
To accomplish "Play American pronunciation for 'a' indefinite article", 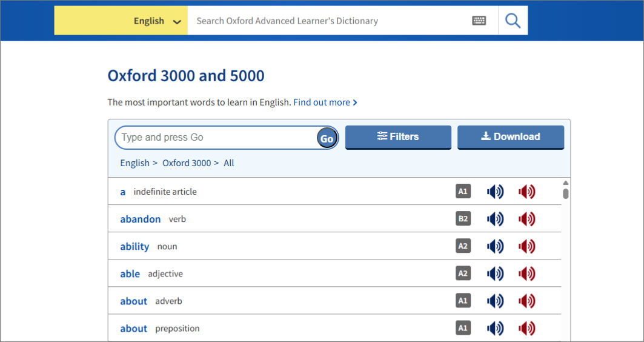I will (x=527, y=192).
